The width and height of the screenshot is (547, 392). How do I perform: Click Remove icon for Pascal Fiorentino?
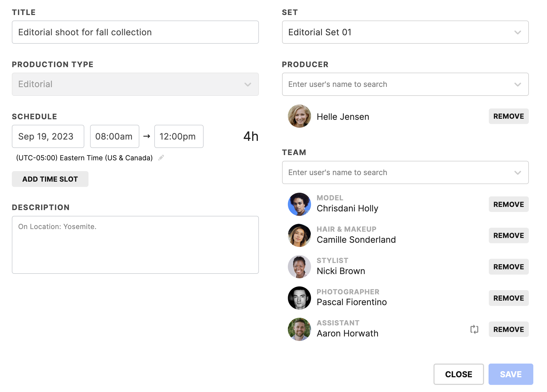tap(508, 298)
